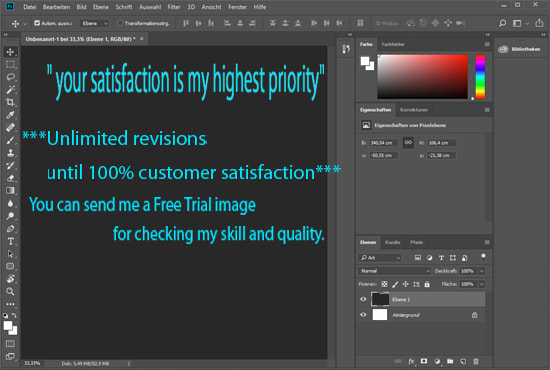550x370 pixels.
Task: Switch to the Kanäle tab
Action: pyautogui.click(x=393, y=242)
